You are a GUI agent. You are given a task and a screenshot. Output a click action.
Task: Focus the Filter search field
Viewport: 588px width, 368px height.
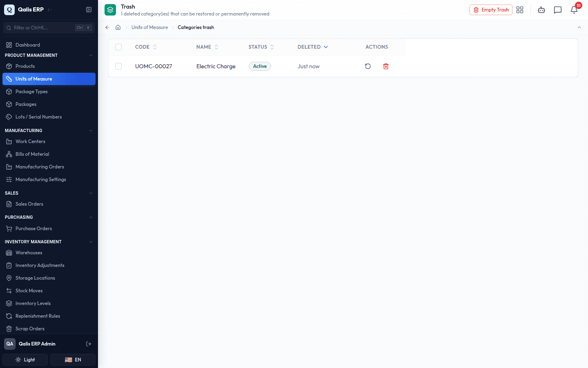49,28
